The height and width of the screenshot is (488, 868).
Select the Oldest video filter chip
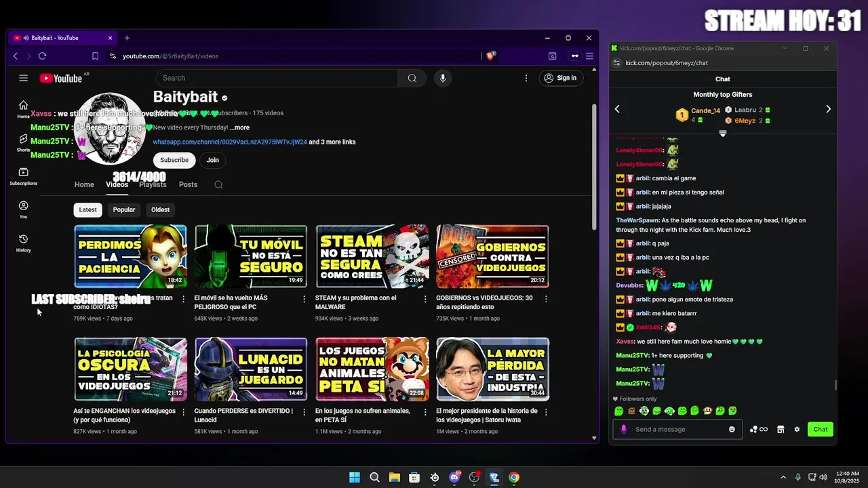161,210
